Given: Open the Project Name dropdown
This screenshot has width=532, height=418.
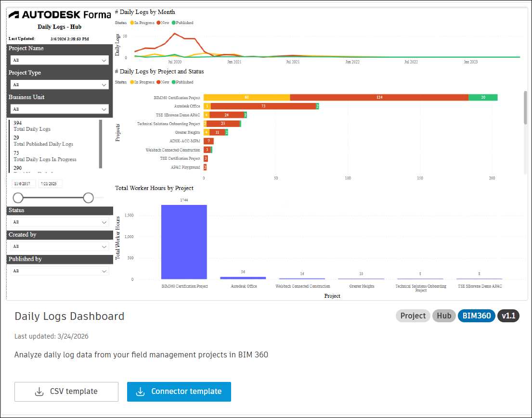Looking at the screenshot, I should pyautogui.click(x=60, y=60).
